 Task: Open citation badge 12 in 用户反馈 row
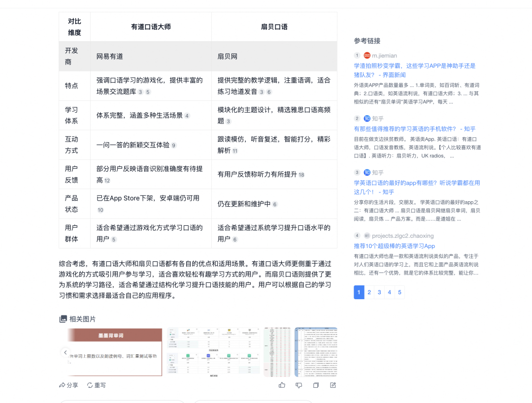click(107, 181)
